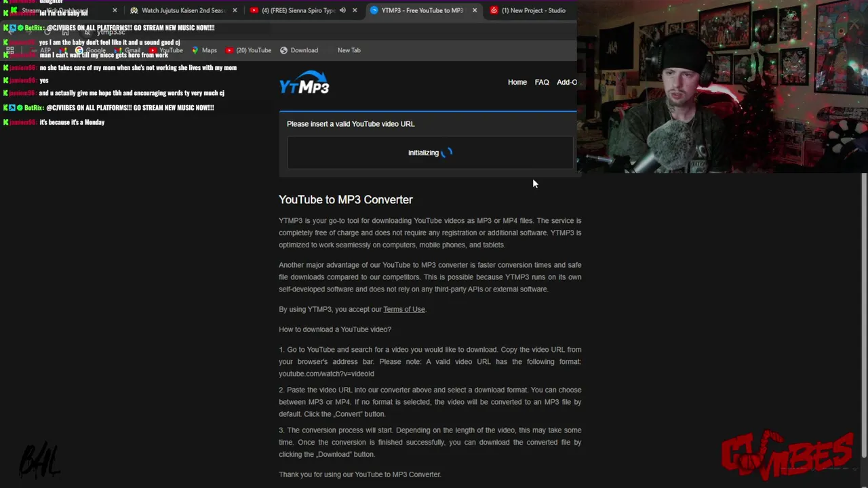
Task: Click the 'YouTube to MP3 Converter' heading
Action: coord(346,199)
